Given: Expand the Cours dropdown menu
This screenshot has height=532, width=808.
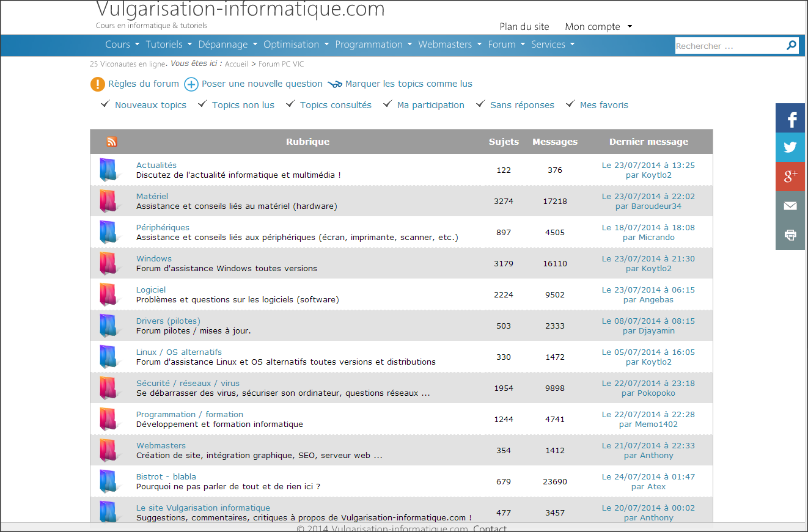Looking at the screenshot, I should coord(122,45).
